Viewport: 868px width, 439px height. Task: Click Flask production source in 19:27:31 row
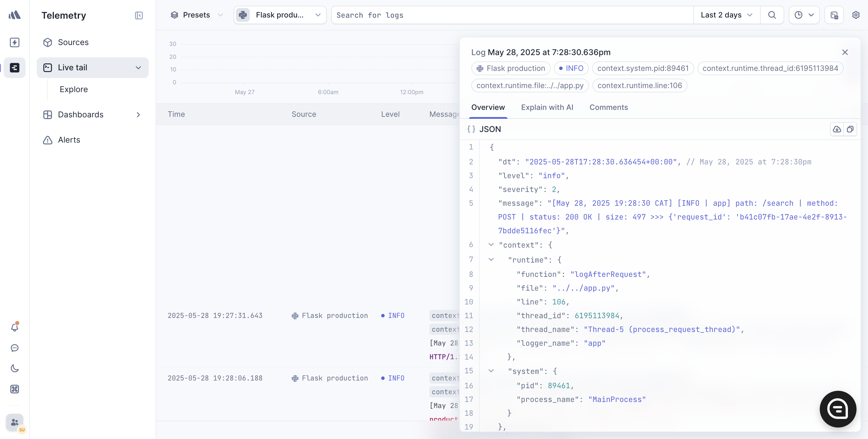point(330,316)
